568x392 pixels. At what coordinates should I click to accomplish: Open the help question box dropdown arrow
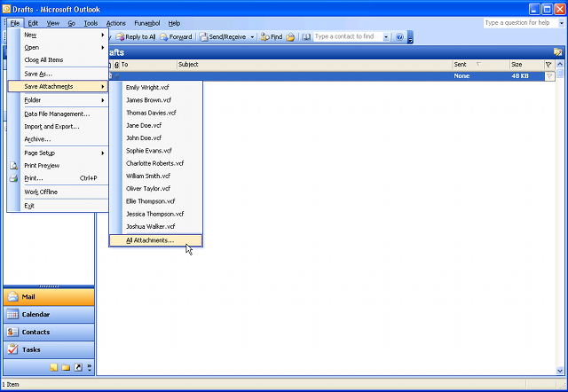pos(561,23)
